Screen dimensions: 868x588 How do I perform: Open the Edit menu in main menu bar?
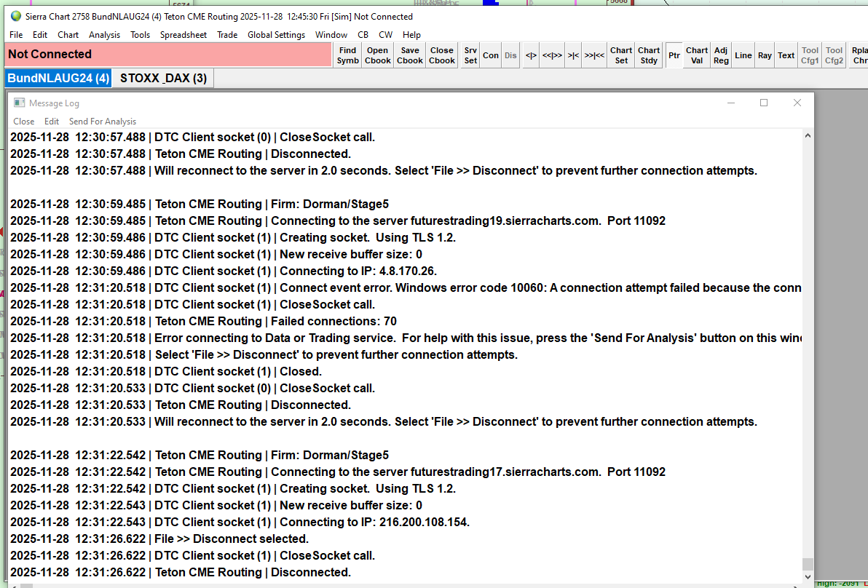(x=40, y=34)
